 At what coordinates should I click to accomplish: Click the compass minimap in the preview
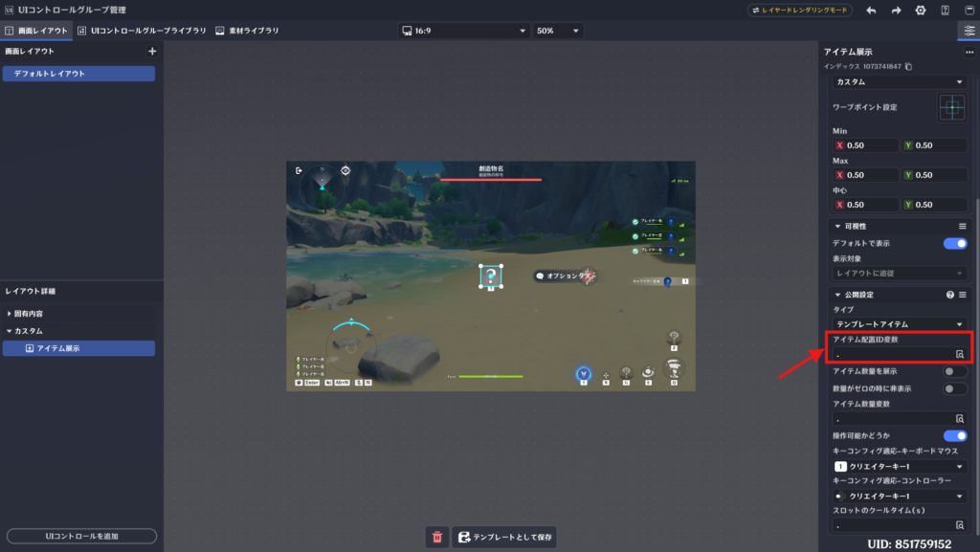tap(322, 185)
